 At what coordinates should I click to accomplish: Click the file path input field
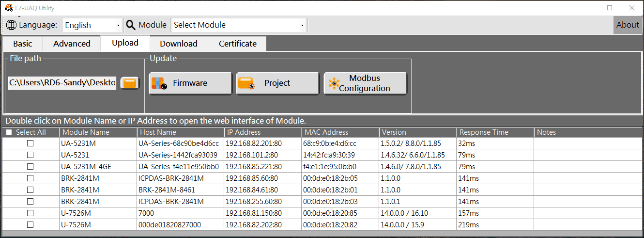[x=62, y=83]
